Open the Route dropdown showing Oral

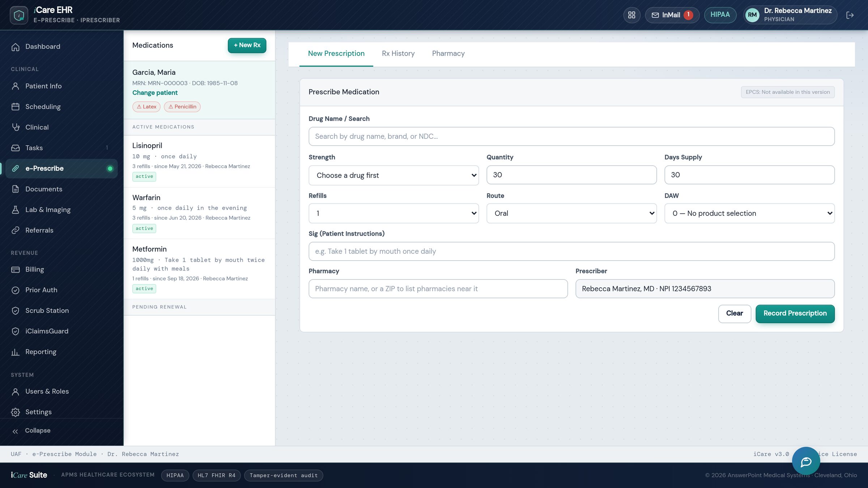tap(571, 213)
